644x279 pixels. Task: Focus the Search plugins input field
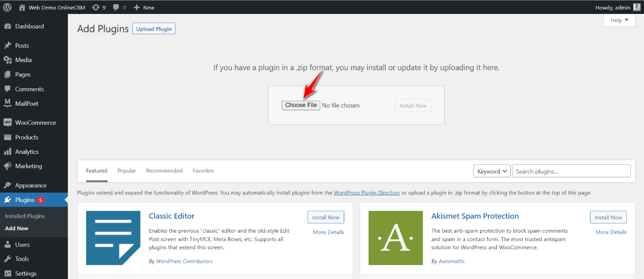[x=571, y=171]
